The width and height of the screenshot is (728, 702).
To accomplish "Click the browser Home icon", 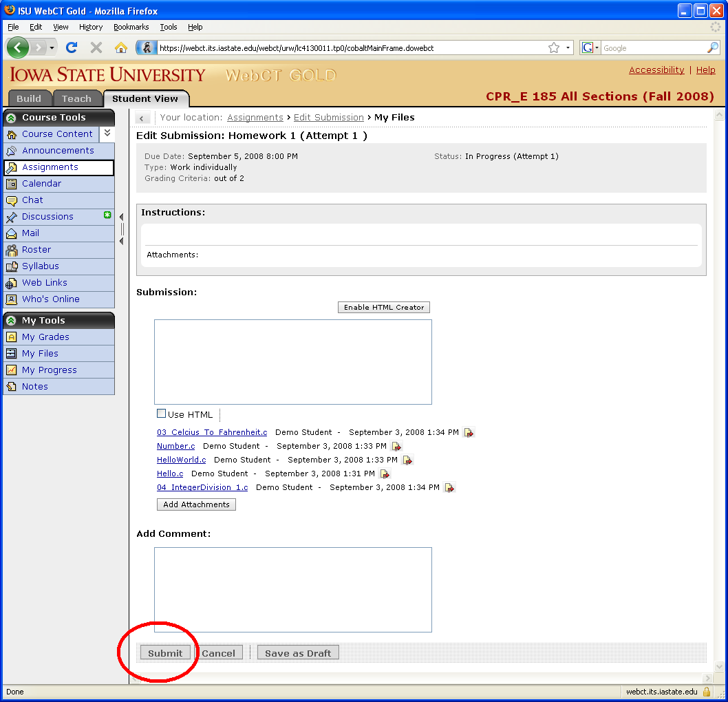I will pyautogui.click(x=121, y=47).
